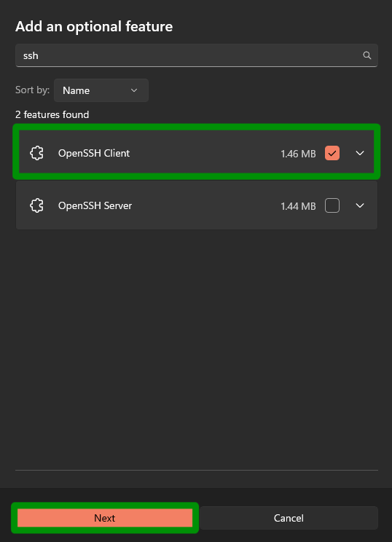392x542 pixels.
Task: Open the Sort by Name dropdown
Action: (101, 90)
